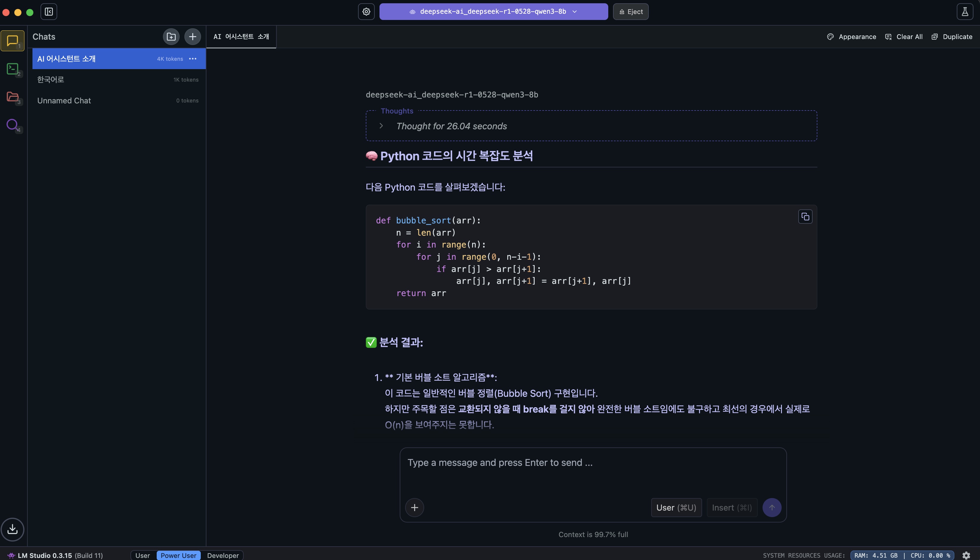The image size is (980, 560).
Task: Open the model selector dropdown
Action: point(494,12)
